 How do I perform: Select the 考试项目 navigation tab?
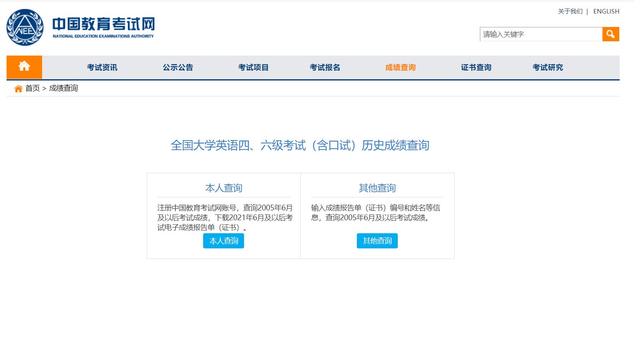(254, 67)
